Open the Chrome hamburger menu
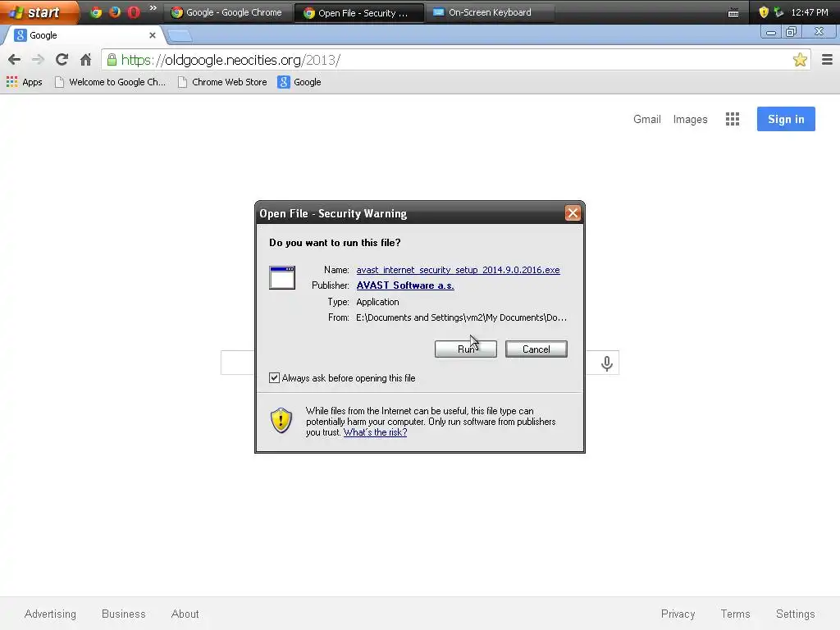Screen dimensions: 840x630 (827, 59)
